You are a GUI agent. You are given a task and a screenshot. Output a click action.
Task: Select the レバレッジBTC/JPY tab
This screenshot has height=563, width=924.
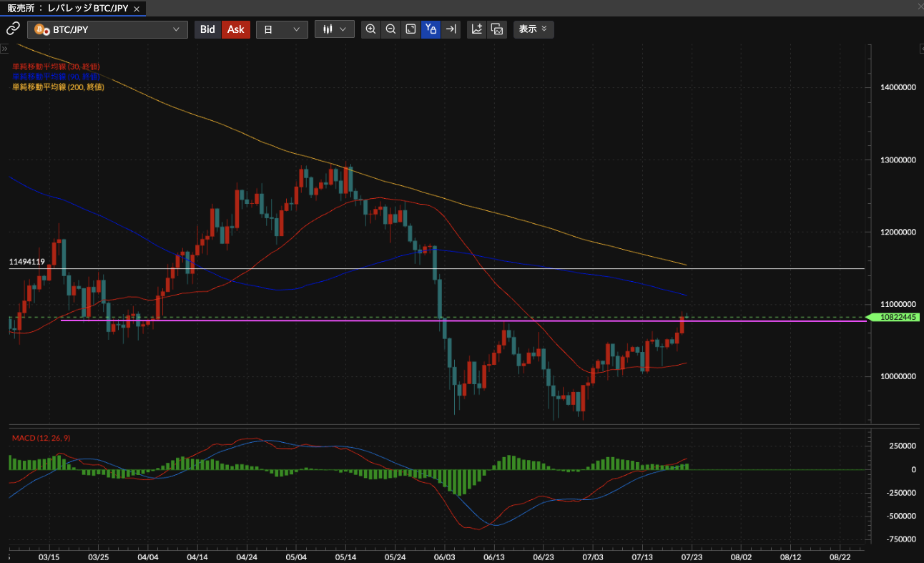click(67, 9)
